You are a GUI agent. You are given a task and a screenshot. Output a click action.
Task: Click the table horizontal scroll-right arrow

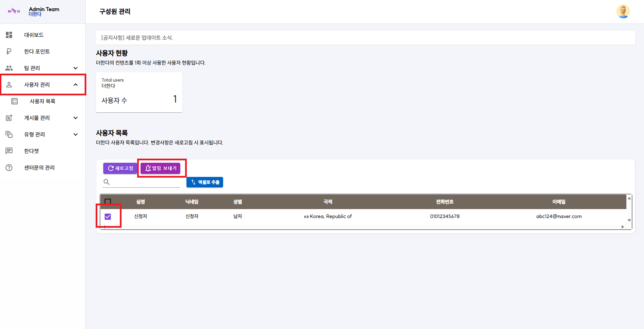(x=623, y=227)
